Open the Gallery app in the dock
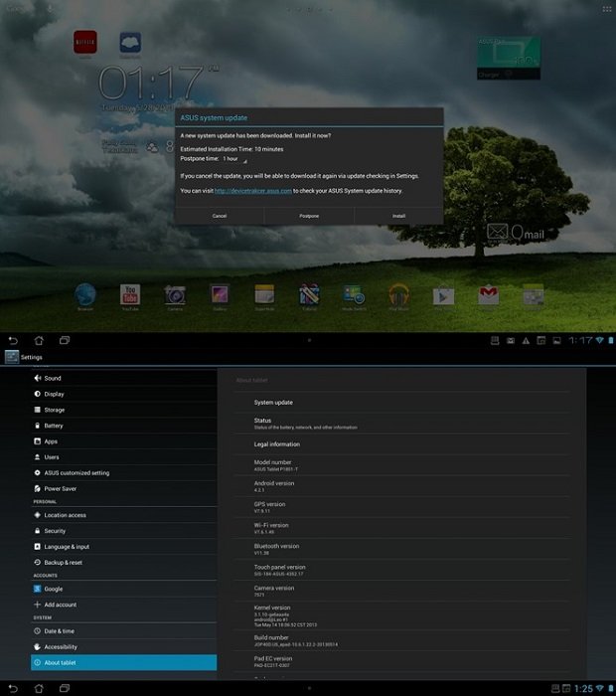Screen dimensions: 616x696 point(220,294)
